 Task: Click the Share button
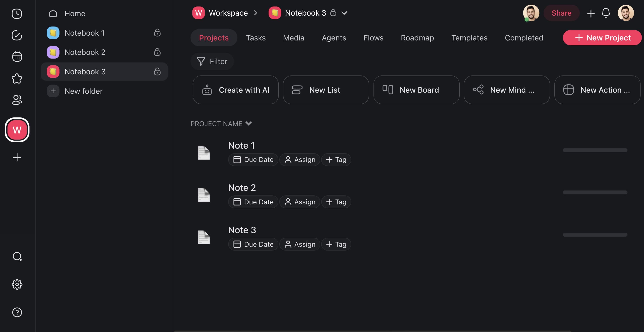tap(561, 13)
